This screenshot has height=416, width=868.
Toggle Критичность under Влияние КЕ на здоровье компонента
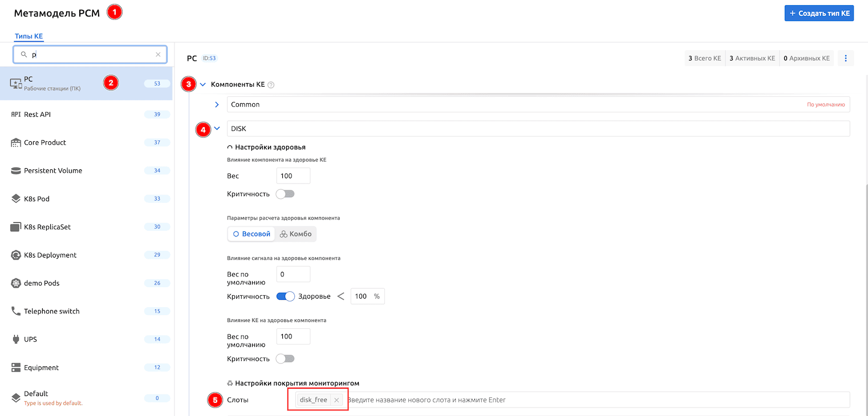click(x=285, y=359)
